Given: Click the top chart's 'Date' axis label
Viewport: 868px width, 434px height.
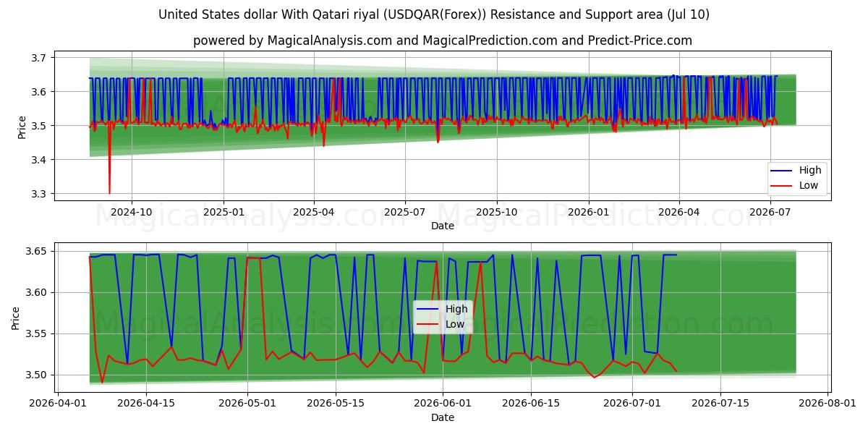Looking at the screenshot, I should click(x=443, y=226).
